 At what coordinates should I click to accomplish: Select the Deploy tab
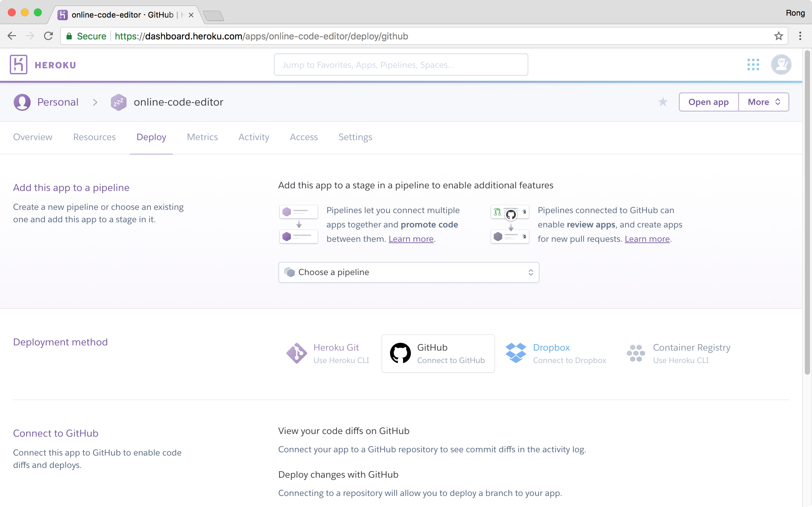[151, 137]
